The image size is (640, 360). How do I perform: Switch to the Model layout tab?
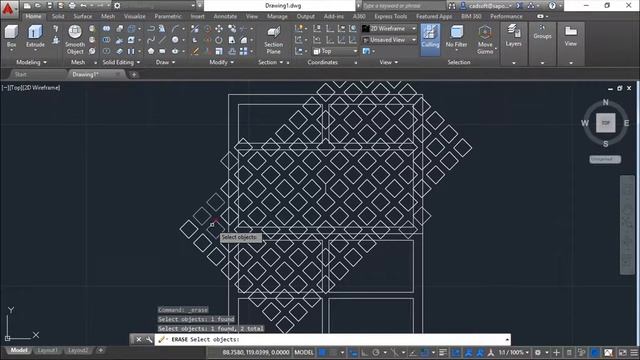click(x=19, y=350)
